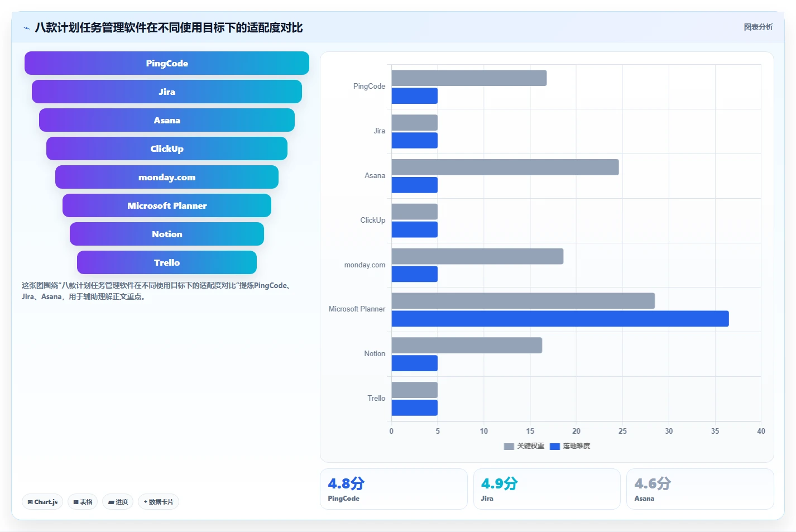Image resolution: width=796 pixels, height=532 pixels.
Task: Click PingCode's blue 落地难度 bar
Action: tap(415, 96)
